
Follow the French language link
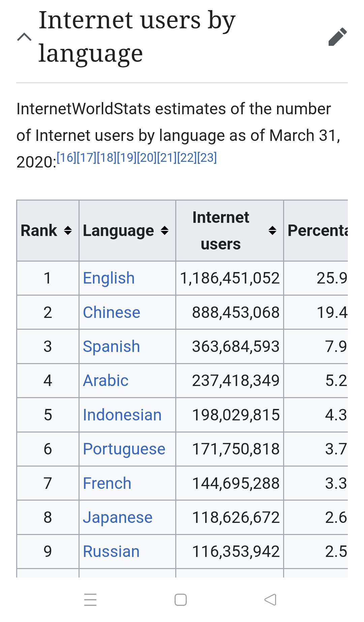(x=107, y=483)
